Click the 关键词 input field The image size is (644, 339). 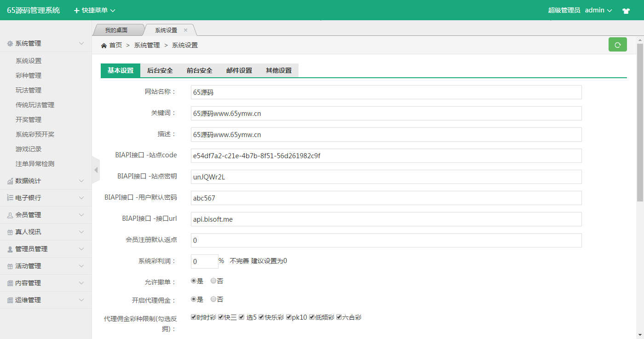pos(386,113)
